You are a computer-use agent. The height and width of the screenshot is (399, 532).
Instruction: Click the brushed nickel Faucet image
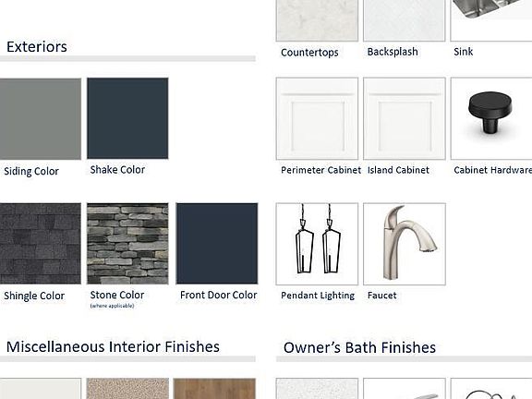tap(405, 244)
